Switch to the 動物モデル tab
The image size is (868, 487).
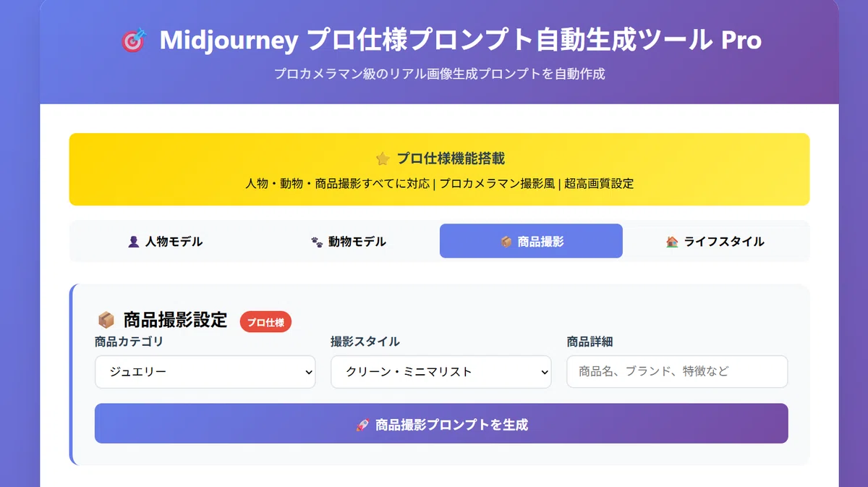(348, 242)
